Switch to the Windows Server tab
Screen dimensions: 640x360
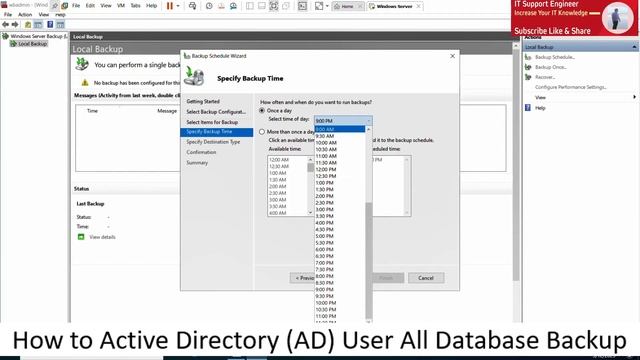click(394, 6)
